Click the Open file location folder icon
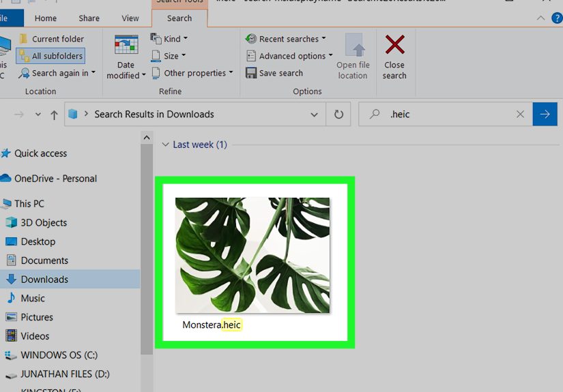 (x=355, y=45)
